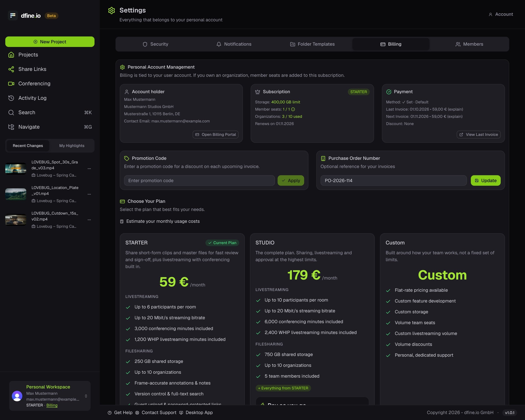
Task: Click the dfine.io logo icon
Action: click(x=13, y=16)
